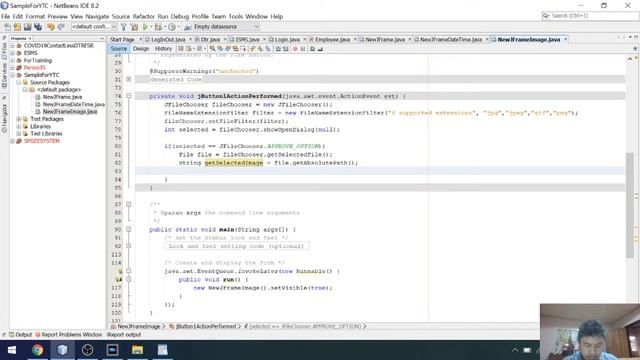
Task: Close the NewJFrameImage.java tab
Action: point(566,40)
